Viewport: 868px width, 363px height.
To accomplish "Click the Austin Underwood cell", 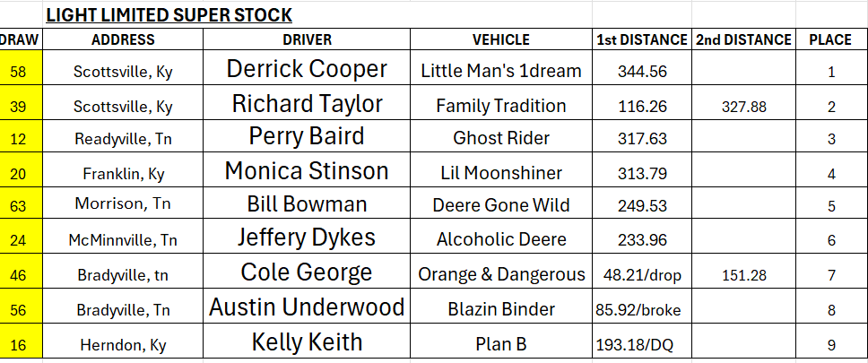I will coord(307,306).
